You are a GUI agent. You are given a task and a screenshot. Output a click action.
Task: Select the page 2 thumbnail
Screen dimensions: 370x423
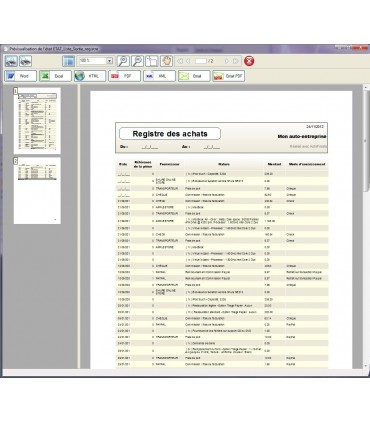pyautogui.click(x=37, y=191)
